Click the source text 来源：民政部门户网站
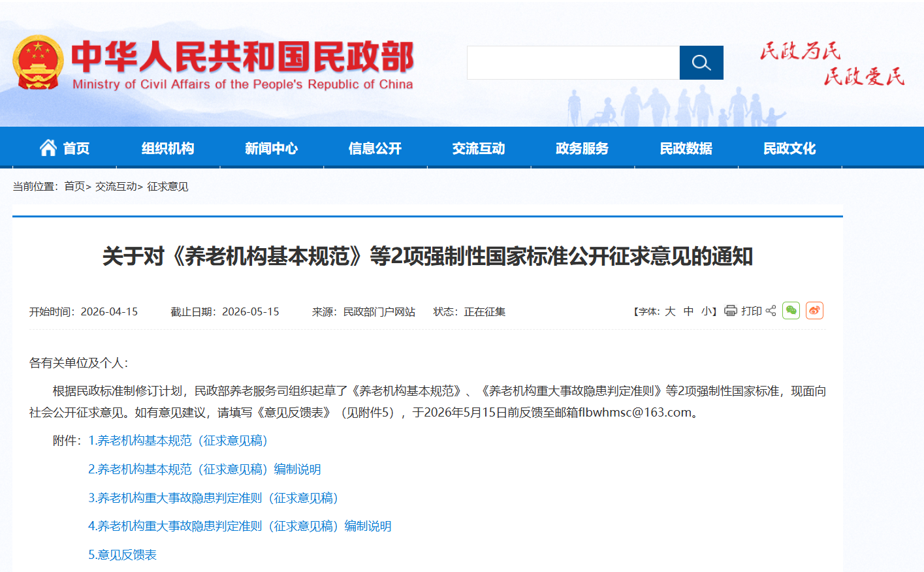 (x=364, y=312)
